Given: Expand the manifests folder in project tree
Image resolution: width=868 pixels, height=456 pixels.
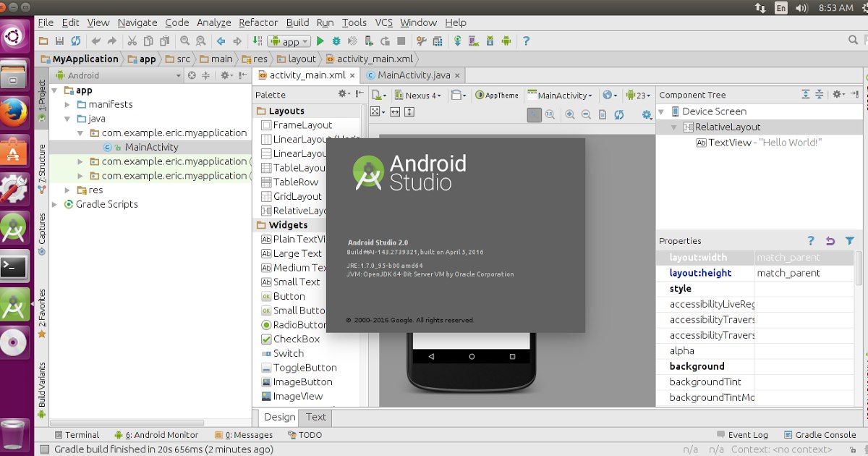Looking at the screenshot, I should click(68, 104).
